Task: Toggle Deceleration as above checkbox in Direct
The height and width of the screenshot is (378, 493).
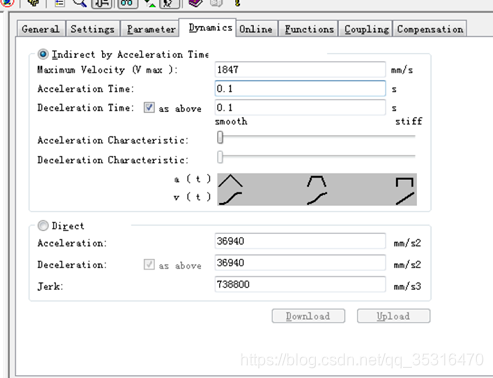Action: [149, 265]
